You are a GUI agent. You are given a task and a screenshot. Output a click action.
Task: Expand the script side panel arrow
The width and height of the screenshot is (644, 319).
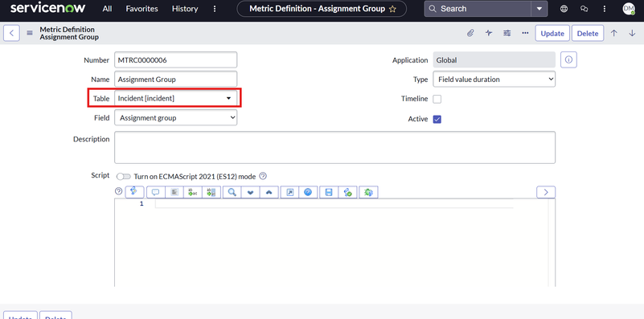tap(546, 192)
